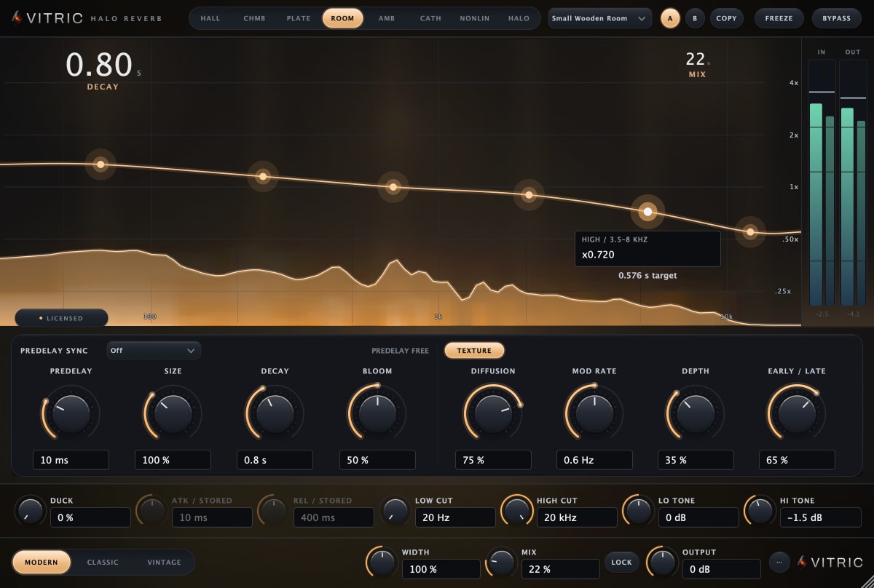
Task: Click the Mod Rate 0.6 Hz field
Action: [594, 460]
